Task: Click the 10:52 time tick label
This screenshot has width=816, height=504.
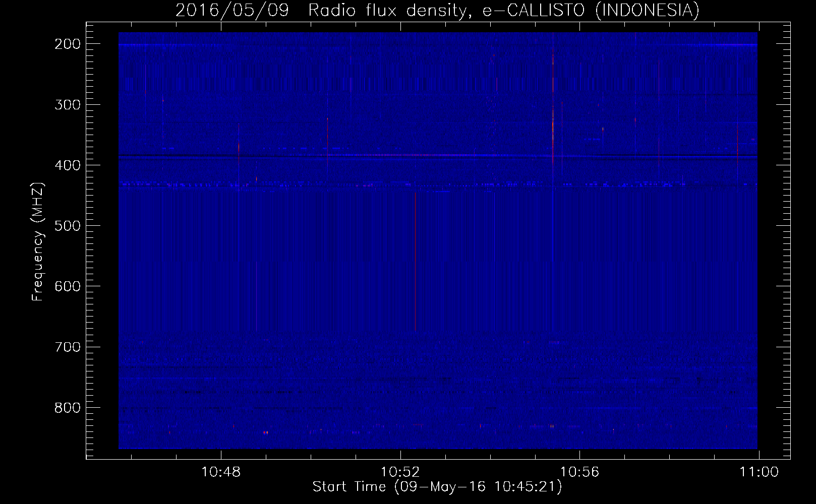Action: click(400, 472)
